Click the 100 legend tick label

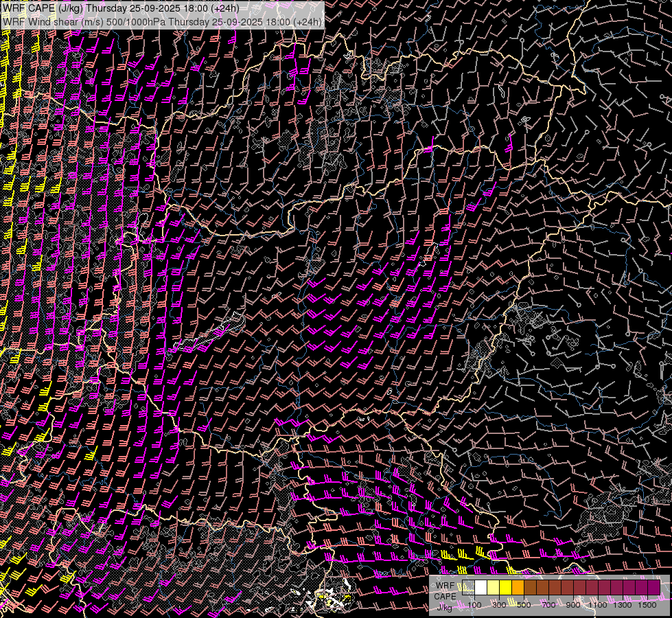[x=474, y=605]
